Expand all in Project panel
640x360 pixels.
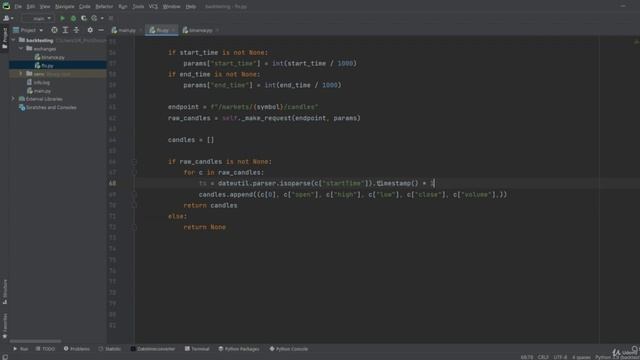(x=65, y=30)
